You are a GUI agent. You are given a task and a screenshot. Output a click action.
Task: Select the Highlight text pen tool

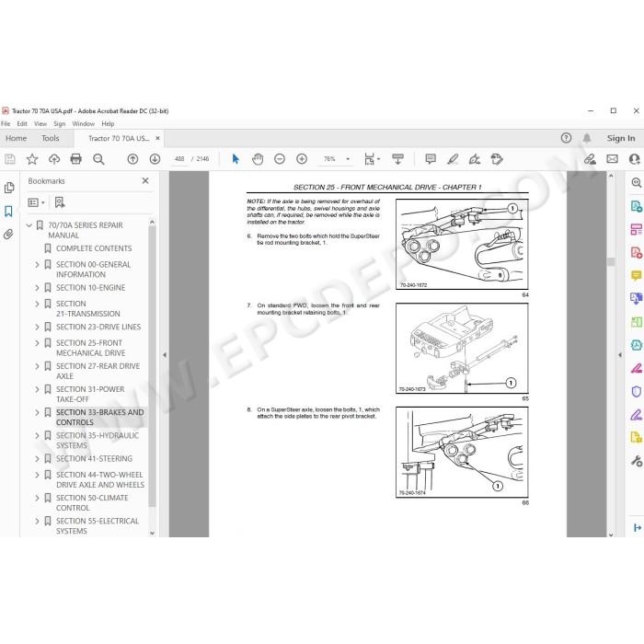tap(453, 159)
